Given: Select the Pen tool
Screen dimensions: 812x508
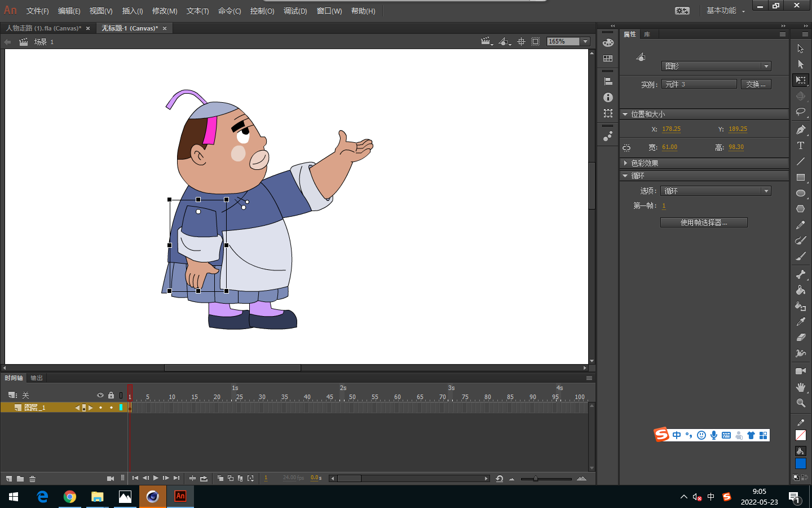Looking at the screenshot, I should pos(800,130).
